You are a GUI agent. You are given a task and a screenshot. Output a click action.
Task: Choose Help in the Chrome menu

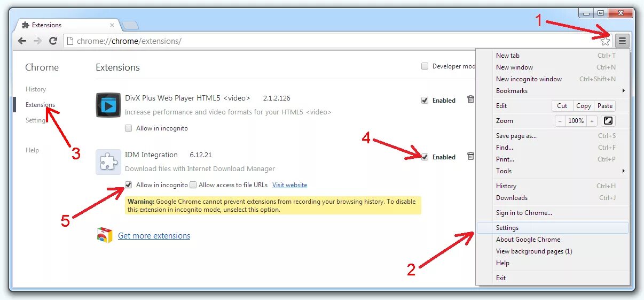tap(553, 263)
